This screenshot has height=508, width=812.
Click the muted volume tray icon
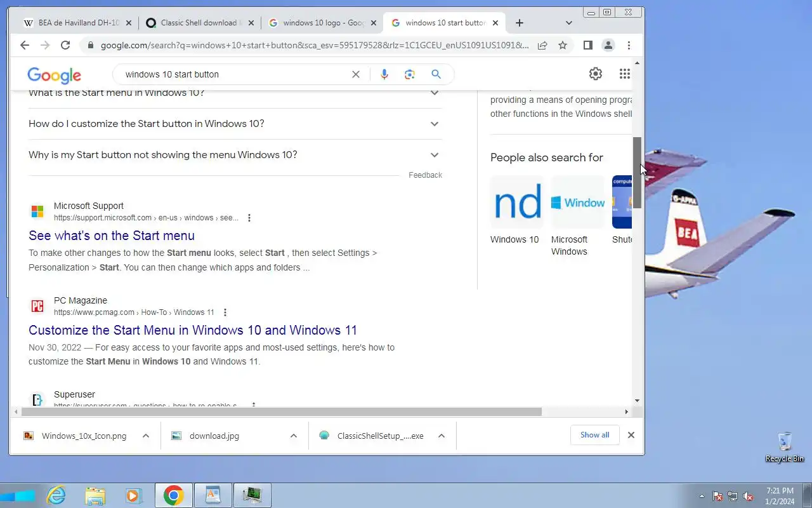coord(749,496)
